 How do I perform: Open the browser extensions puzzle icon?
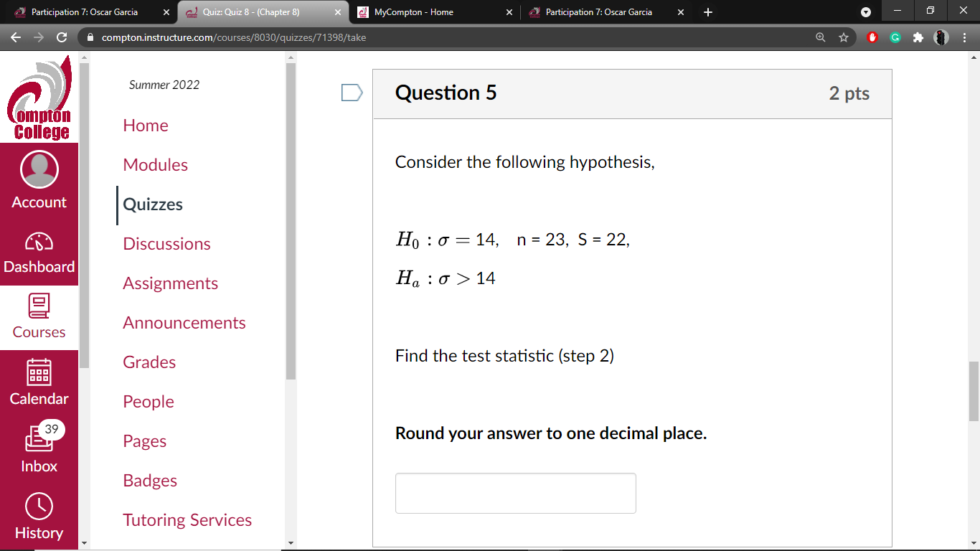click(x=918, y=37)
